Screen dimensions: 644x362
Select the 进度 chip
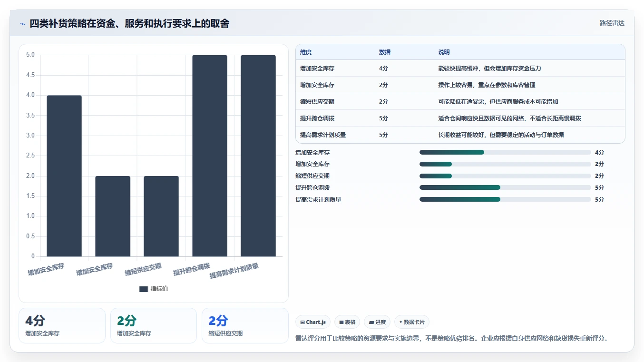[377, 322]
